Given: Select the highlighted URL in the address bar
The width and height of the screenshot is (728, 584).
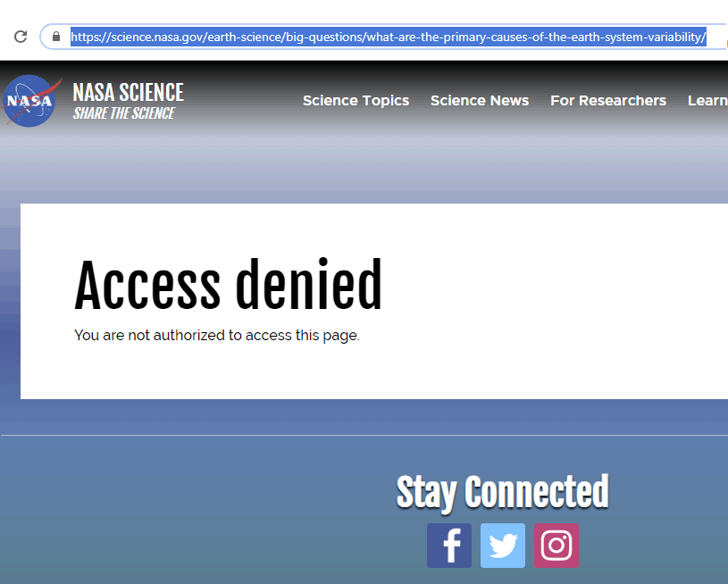Looking at the screenshot, I should click(x=389, y=37).
